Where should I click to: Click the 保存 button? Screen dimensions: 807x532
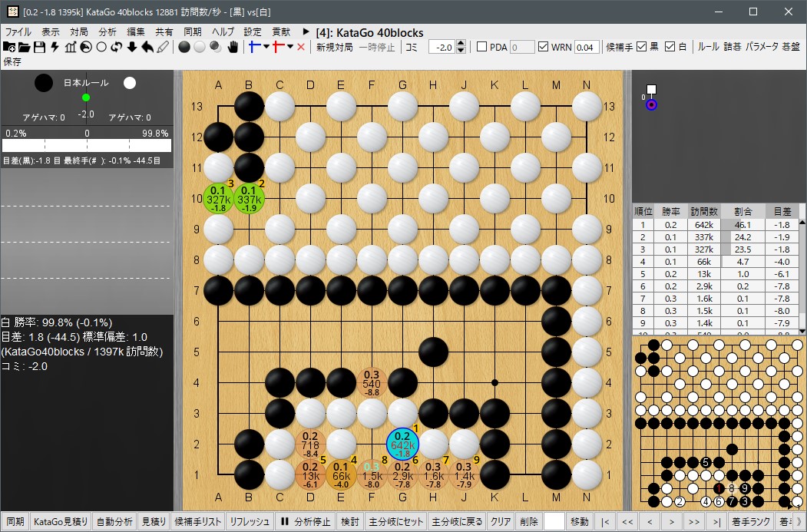tap(12, 61)
